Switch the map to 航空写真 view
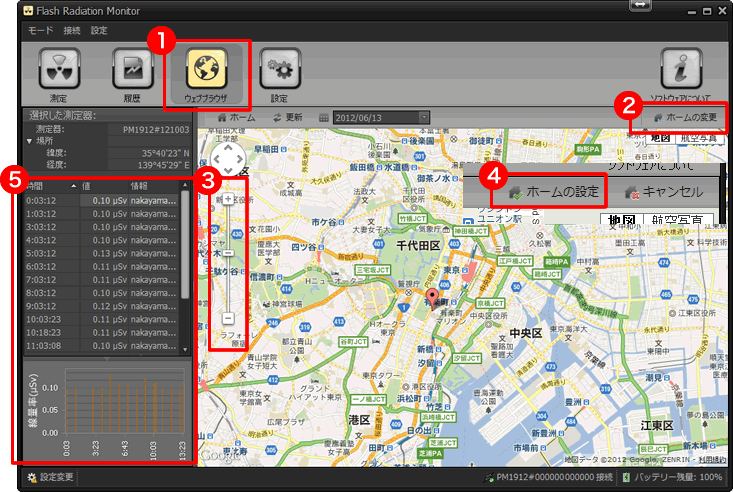The height and width of the screenshot is (492, 733). 699,138
